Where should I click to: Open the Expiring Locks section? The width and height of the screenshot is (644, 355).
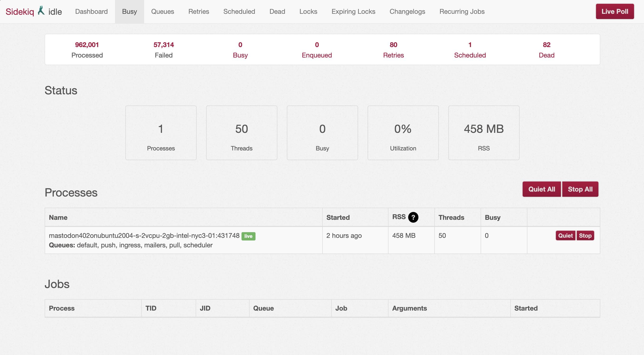click(353, 11)
